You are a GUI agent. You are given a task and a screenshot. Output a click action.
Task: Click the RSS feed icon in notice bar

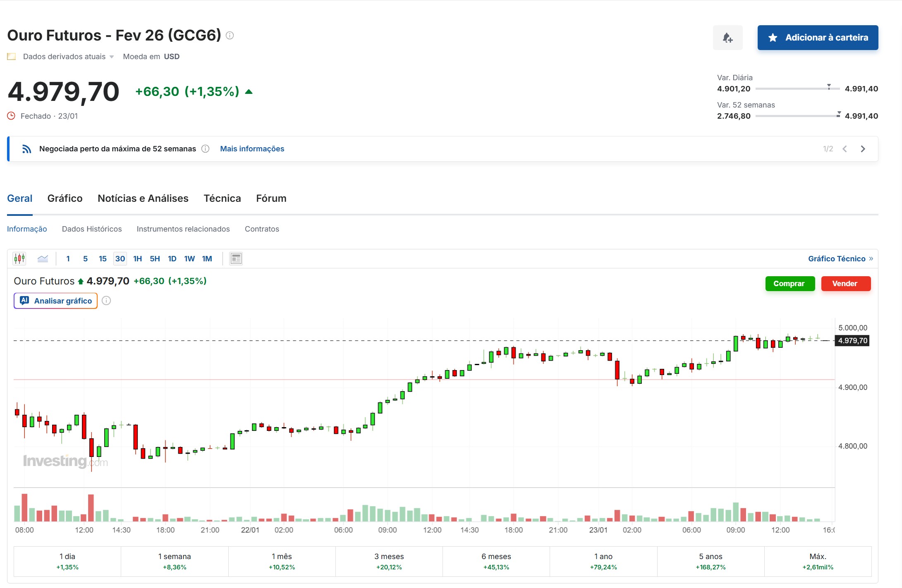tap(27, 149)
